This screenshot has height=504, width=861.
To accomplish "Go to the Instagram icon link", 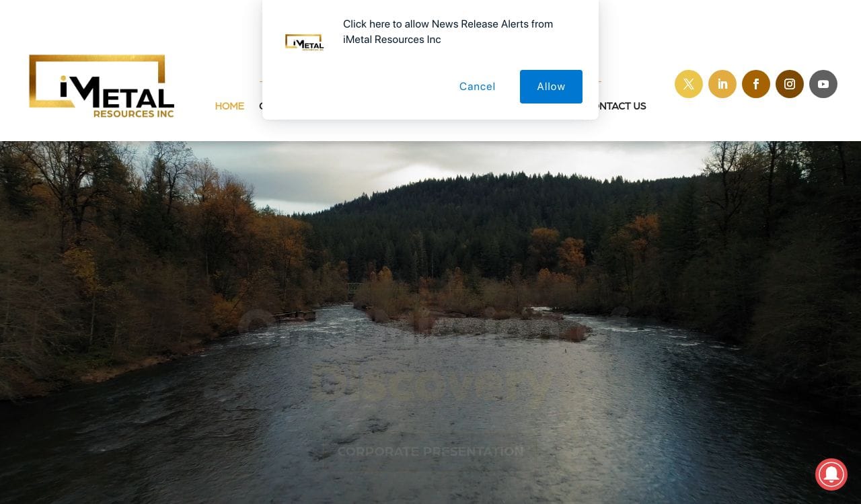I will [790, 84].
